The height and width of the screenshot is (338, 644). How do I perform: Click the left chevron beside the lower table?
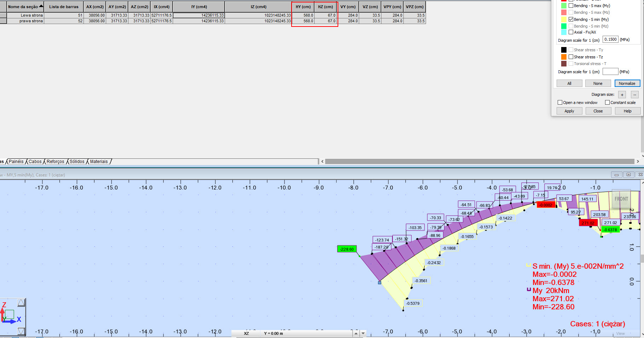pyautogui.click(x=322, y=161)
